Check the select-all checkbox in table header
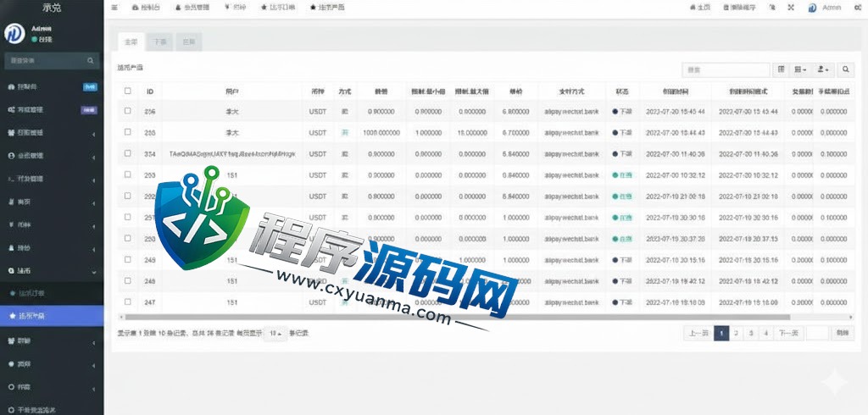 (128, 91)
